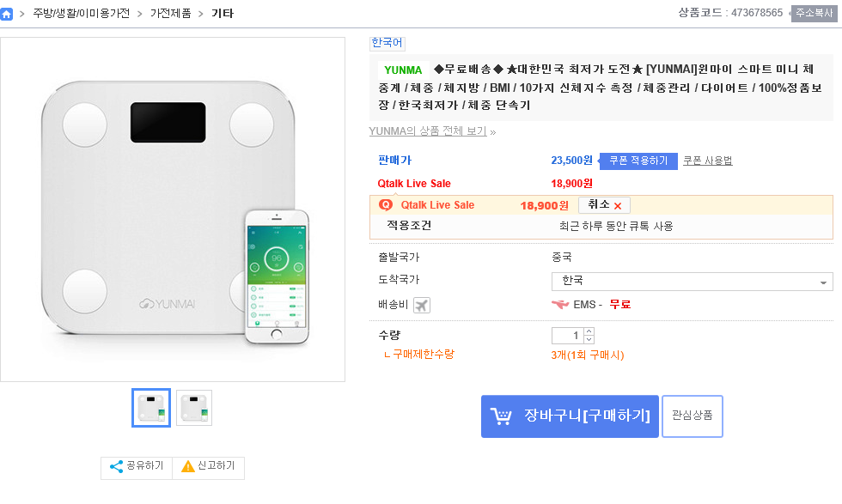Screen dimensions: 842x504
Task: Go to the 주방/생활/이미용가전 breadcrumb category
Action: [81, 14]
